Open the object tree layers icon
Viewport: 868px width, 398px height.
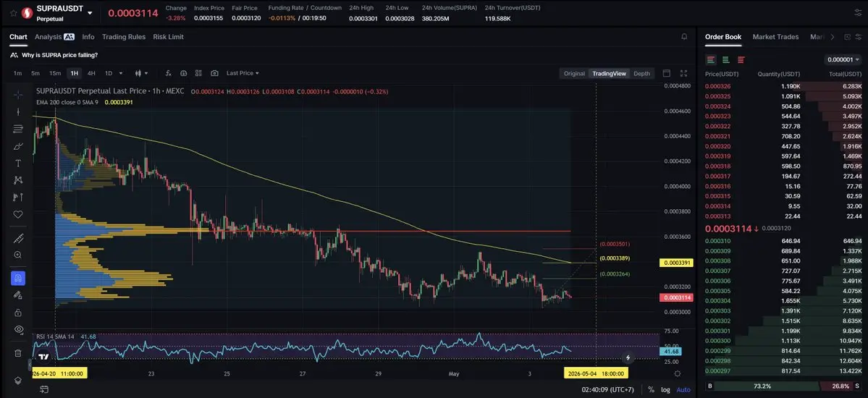[x=17, y=381]
